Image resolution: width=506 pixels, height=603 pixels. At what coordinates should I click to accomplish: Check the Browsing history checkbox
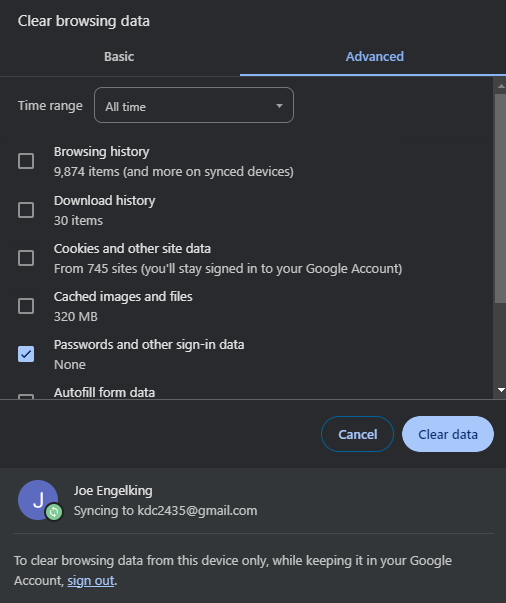point(26,161)
